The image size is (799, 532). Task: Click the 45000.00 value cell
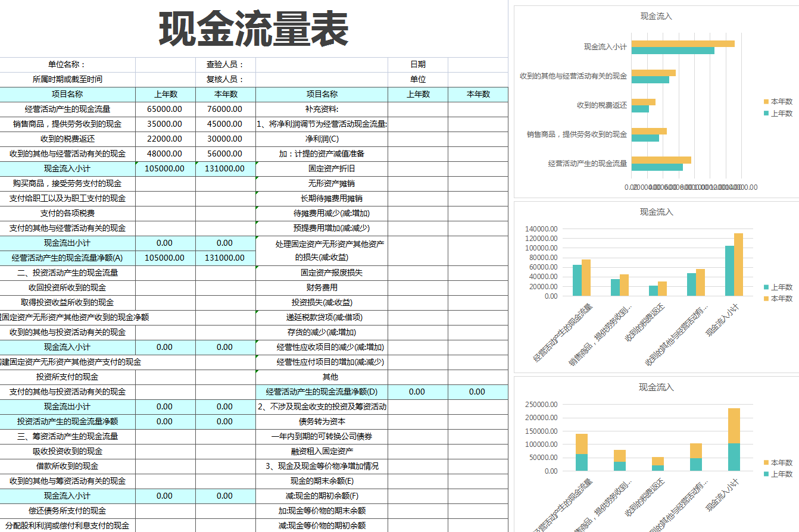(x=225, y=124)
